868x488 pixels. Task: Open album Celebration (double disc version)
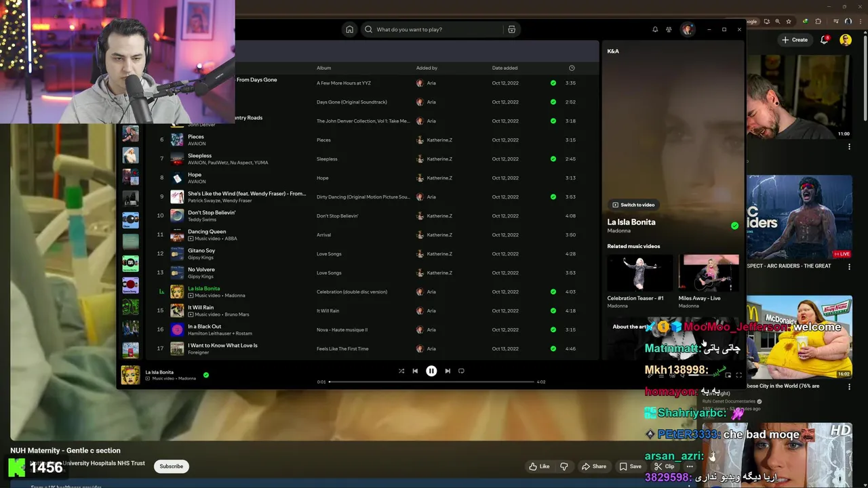point(352,291)
